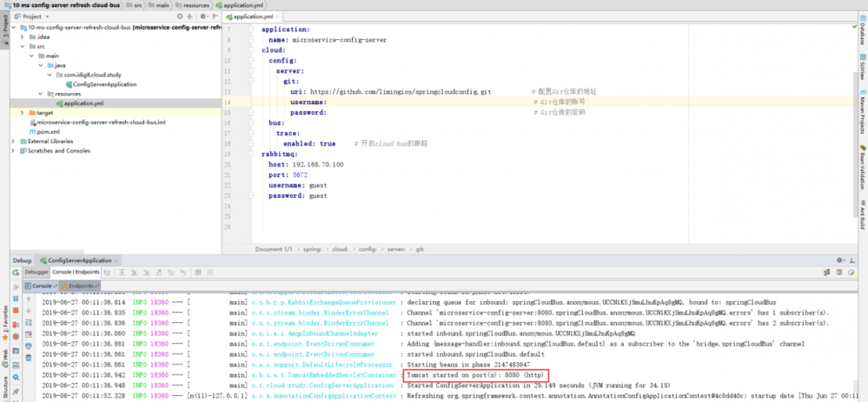The image size is (868, 402).
Task: Stop the debug session with the red square
Action: (x=16, y=310)
